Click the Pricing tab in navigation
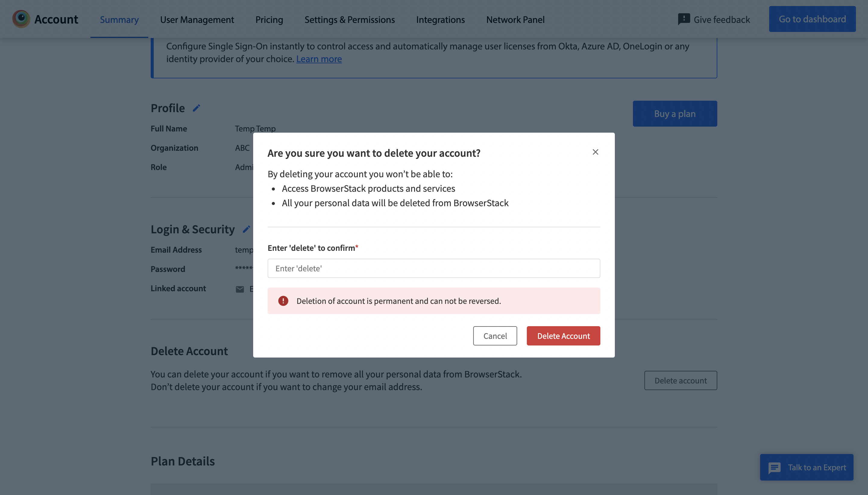The height and width of the screenshot is (495, 868). tap(269, 19)
